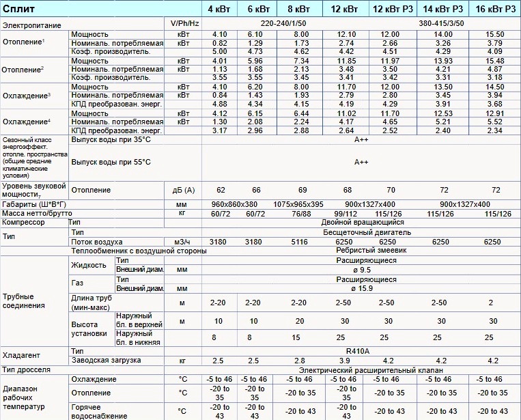Click 'Теплообменник с воздушной стороны' label
521x420 pixels.
coord(139,251)
